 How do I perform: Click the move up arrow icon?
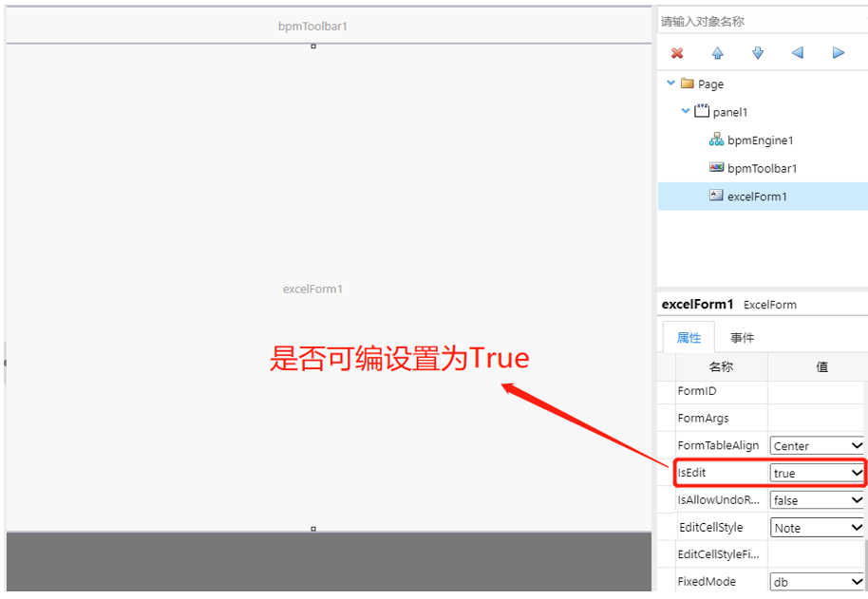(717, 53)
